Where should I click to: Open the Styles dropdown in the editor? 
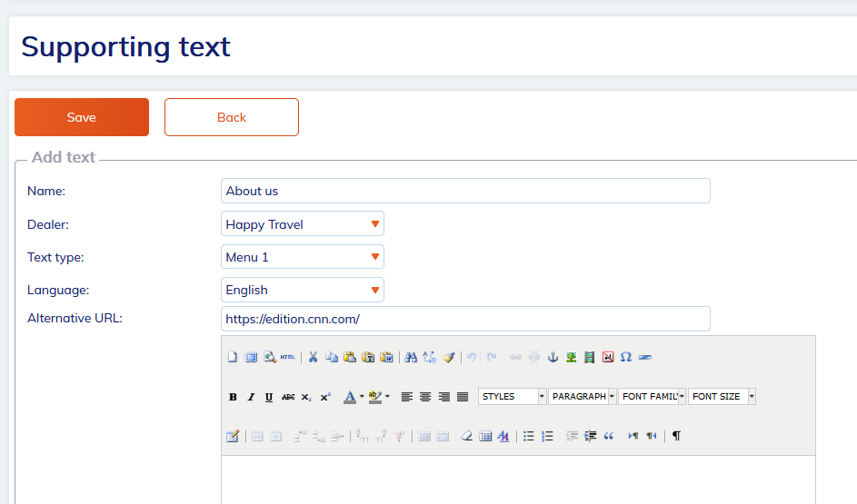pos(543,397)
